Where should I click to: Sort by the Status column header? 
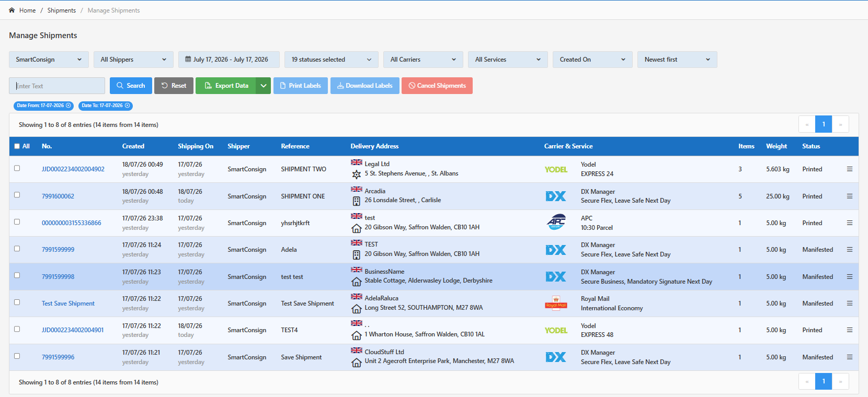[811, 146]
